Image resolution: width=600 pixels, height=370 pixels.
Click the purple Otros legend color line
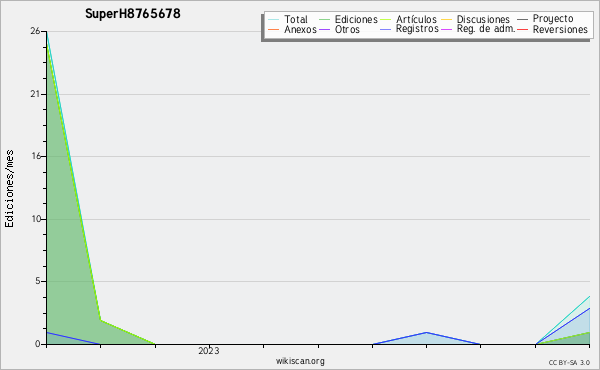(324, 29)
